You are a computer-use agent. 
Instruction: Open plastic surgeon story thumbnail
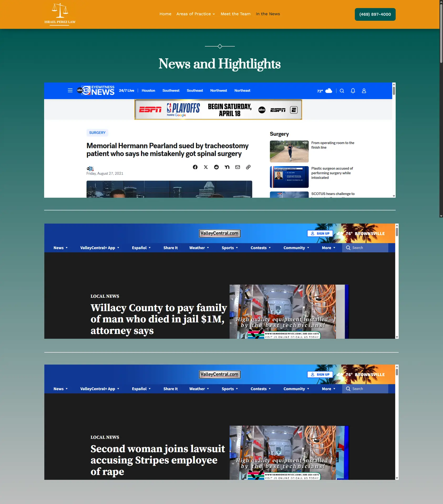[289, 177]
